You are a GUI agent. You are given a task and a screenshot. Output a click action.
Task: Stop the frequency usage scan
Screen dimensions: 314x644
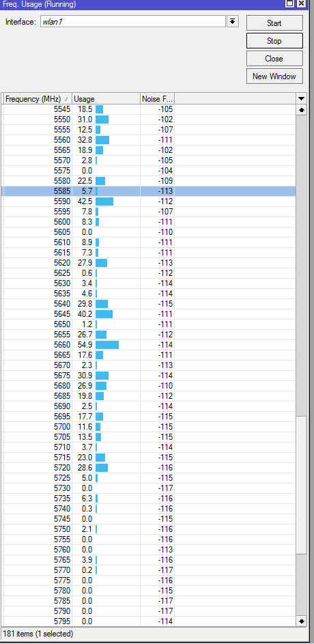274,41
